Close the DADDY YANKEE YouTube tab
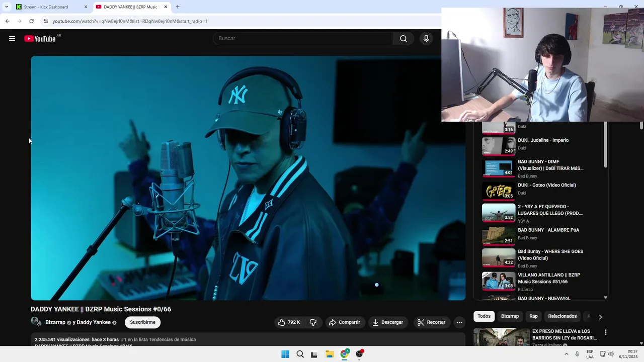 click(166, 7)
